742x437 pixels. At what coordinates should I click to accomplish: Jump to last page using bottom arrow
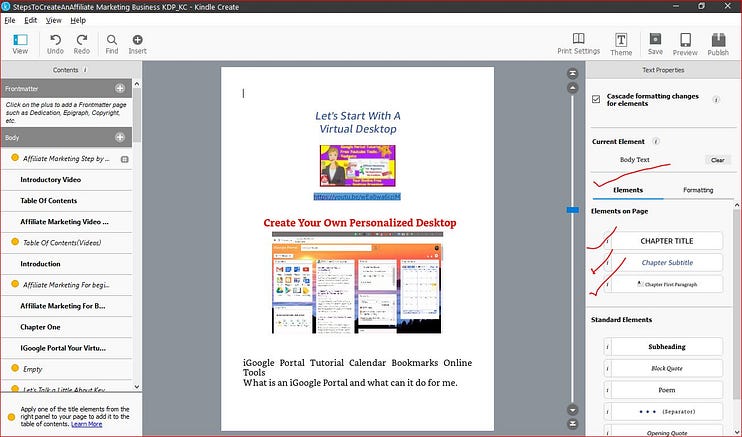[572, 424]
